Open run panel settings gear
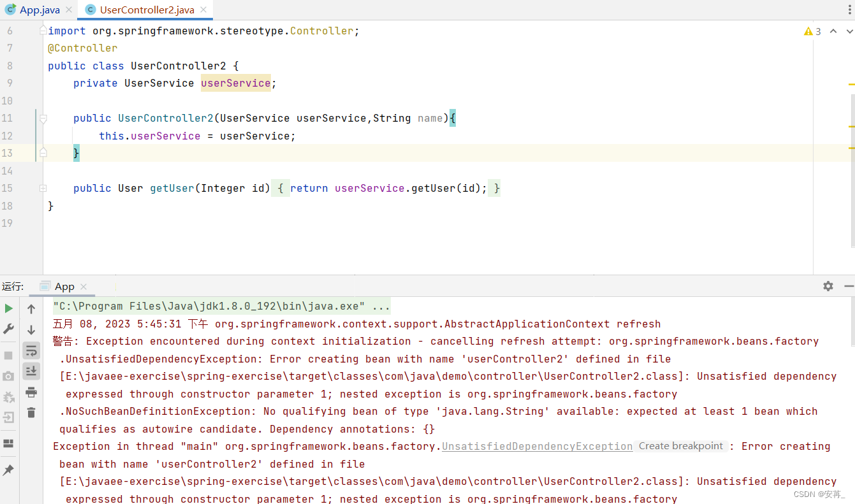 [828, 286]
